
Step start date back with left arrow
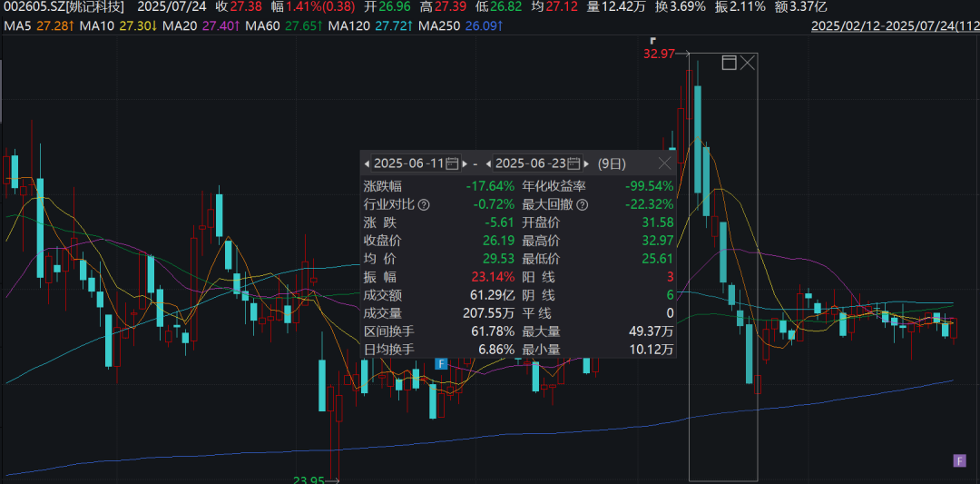(367, 163)
